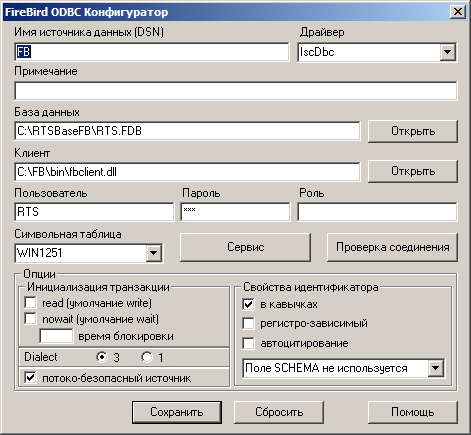Click the Сохранить button
This screenshot has height=435, width=471.
177,412
